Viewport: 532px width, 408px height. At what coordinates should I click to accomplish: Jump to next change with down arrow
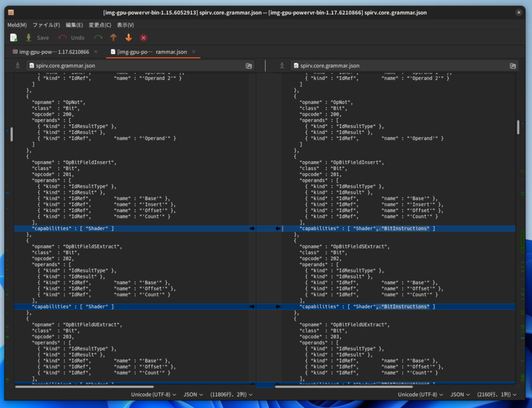point(129,37)
